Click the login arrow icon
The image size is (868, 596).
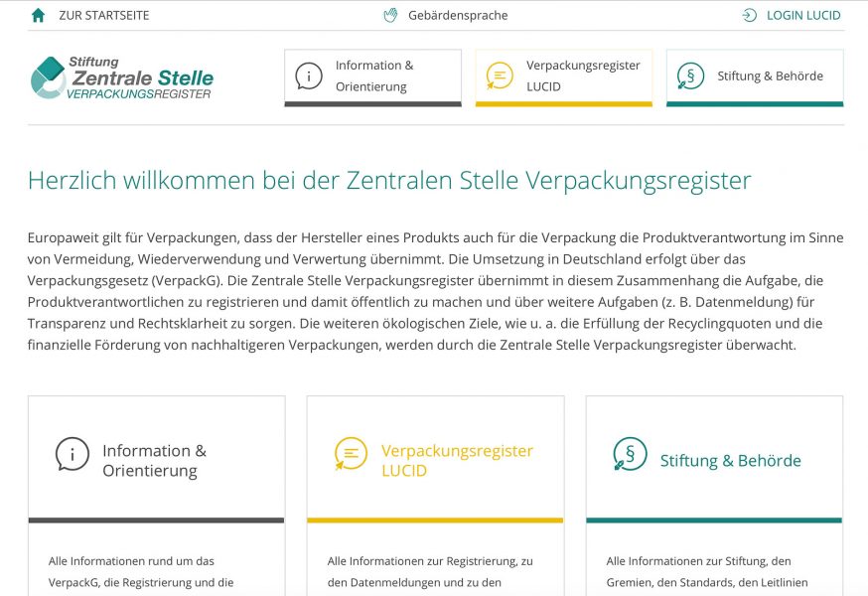749,16
